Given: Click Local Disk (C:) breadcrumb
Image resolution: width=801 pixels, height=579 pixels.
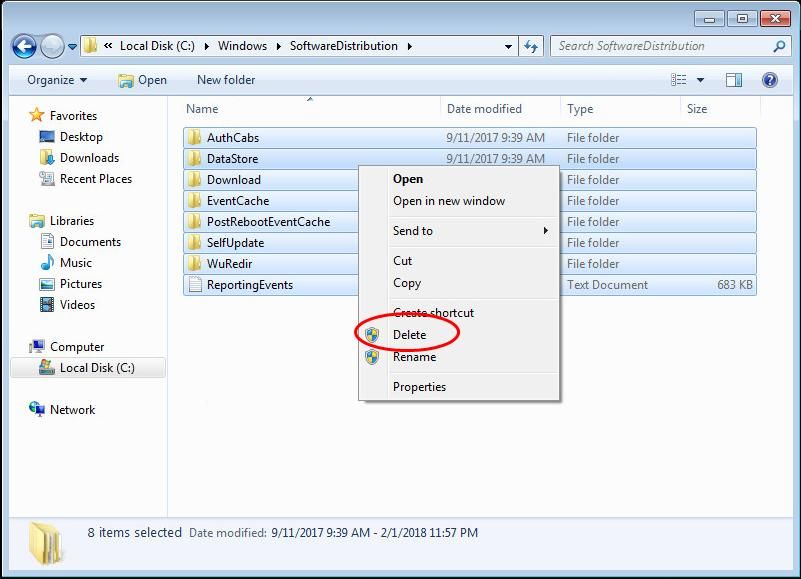Looking at the screenshot, I should pyautogui.click(x=157, y=46).
